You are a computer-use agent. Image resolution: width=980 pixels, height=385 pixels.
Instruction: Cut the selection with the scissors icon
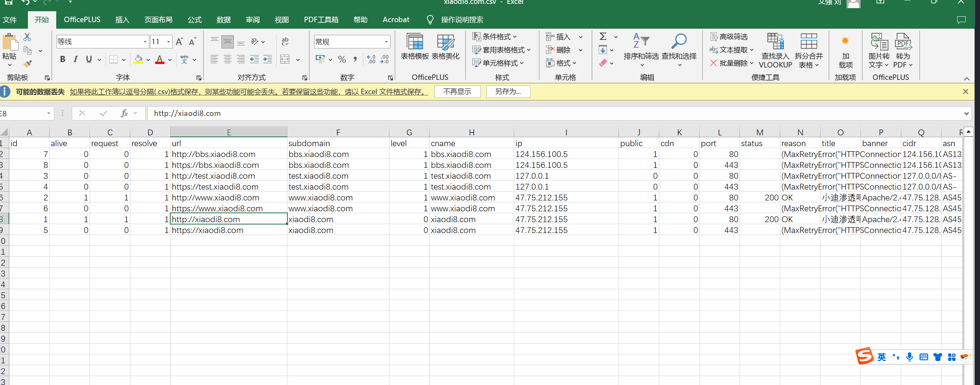(27, 37)
